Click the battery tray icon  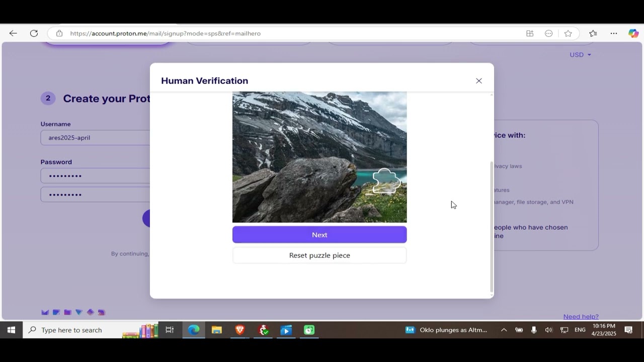coord(519,330)
